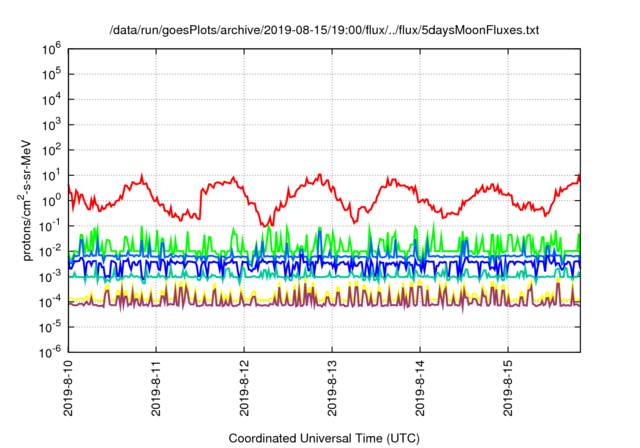Click the plot title file path text
The height and width of the screenshot is (448, 640).
pos(324,30)
